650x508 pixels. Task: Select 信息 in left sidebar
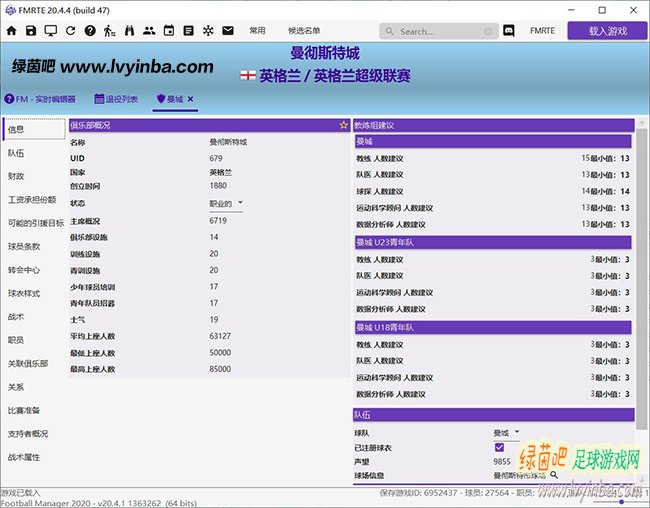pos(34,129)
